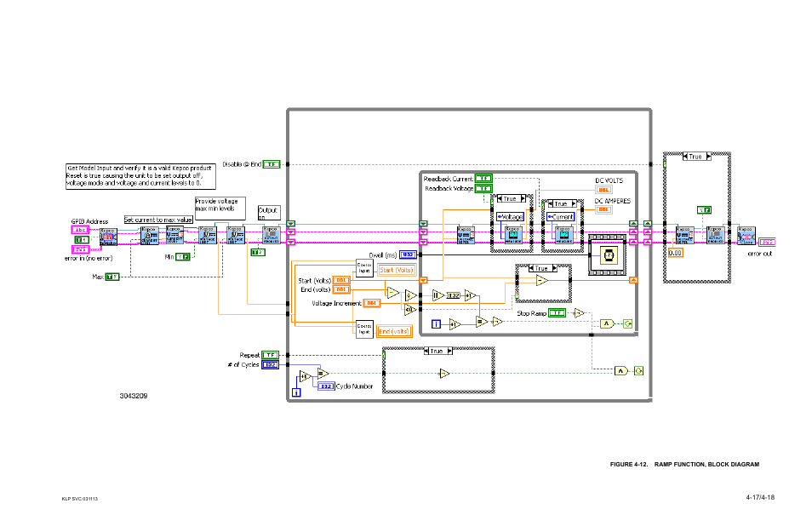
Task: Click the left arrow on the Voltage case selector
Action: [500, 199]
